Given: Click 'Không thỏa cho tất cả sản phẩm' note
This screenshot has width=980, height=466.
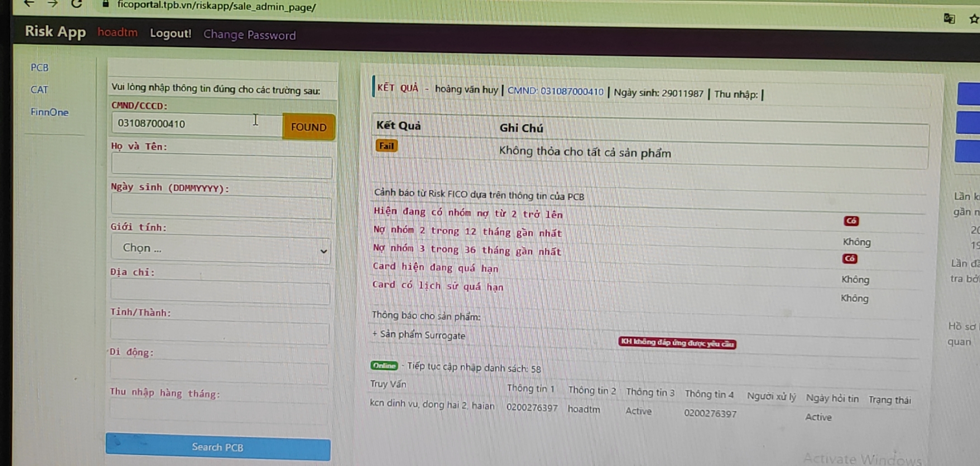Looking at the screenshot, I should coord(585,152).
